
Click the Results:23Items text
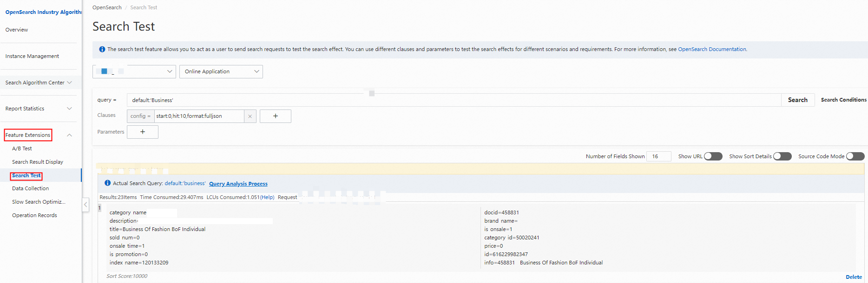118,197
